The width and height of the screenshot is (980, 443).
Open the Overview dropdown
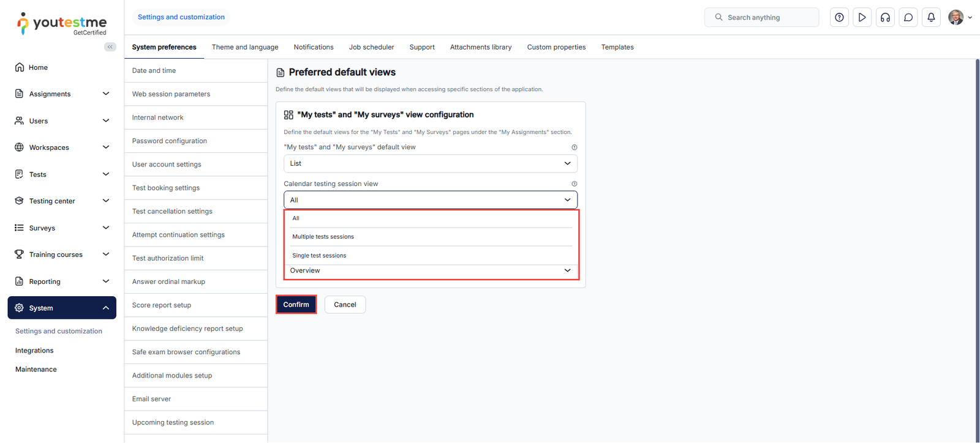(x=430, y=270)
